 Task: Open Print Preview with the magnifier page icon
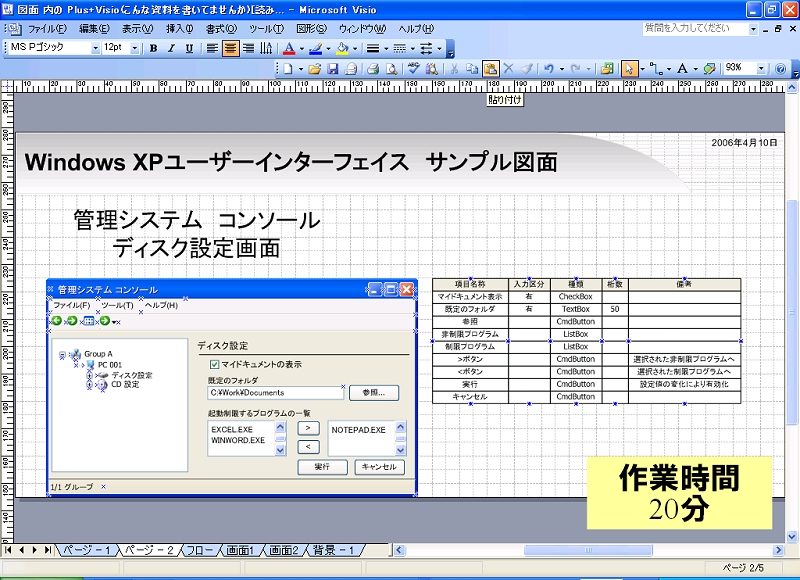(391, 68)
